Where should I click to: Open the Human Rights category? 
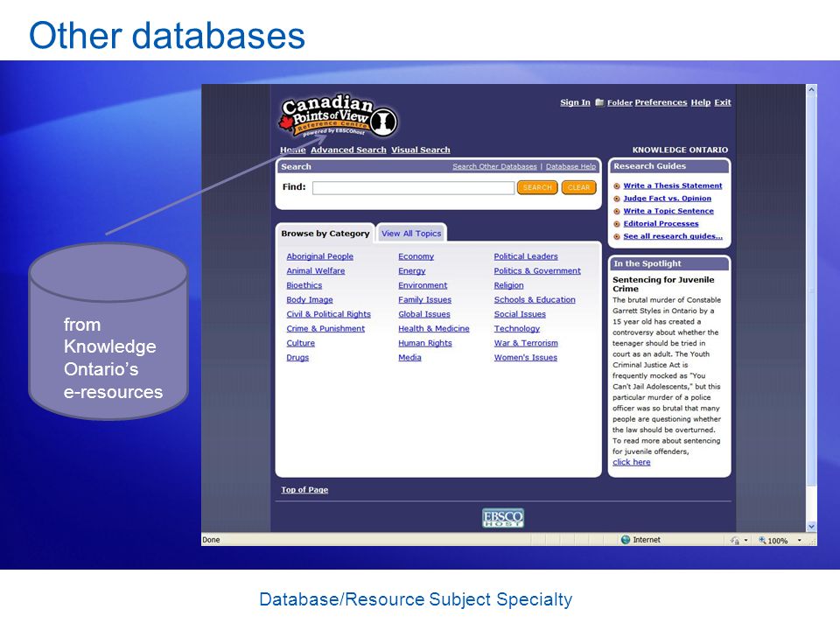pos(425,343)
